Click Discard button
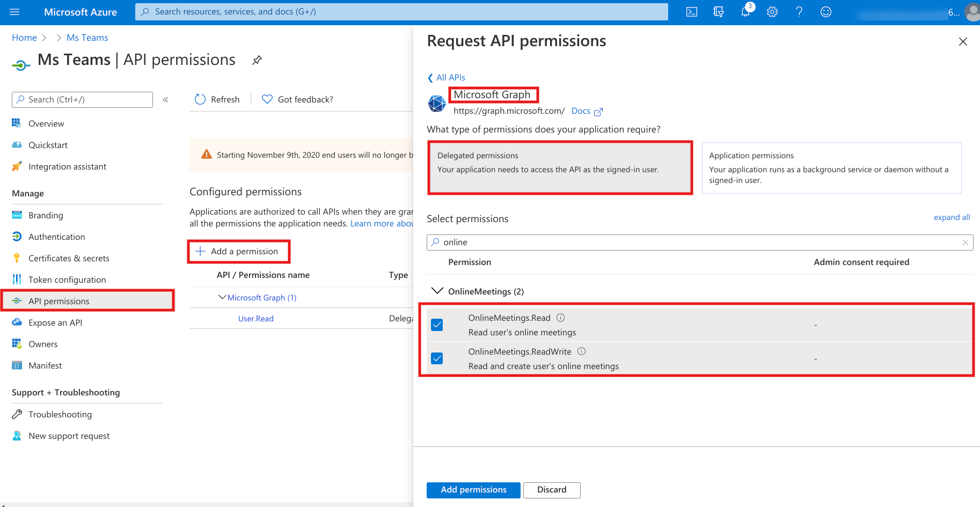The image size is (980, 507). 552,490
